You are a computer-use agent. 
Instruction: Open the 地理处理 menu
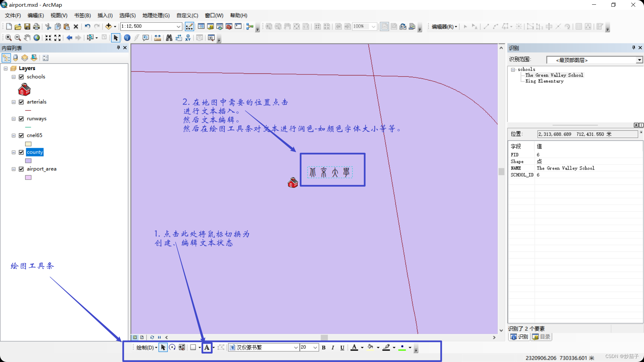[156, 15]
